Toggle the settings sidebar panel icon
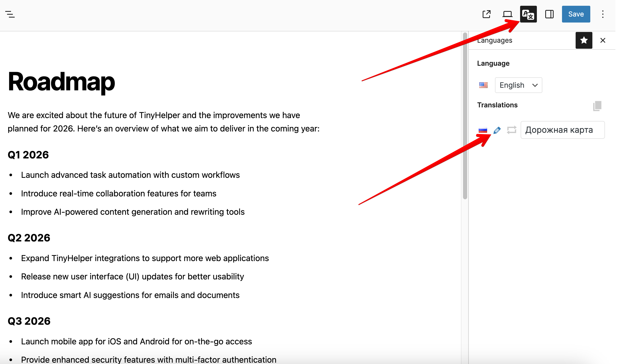 point(549,14)
